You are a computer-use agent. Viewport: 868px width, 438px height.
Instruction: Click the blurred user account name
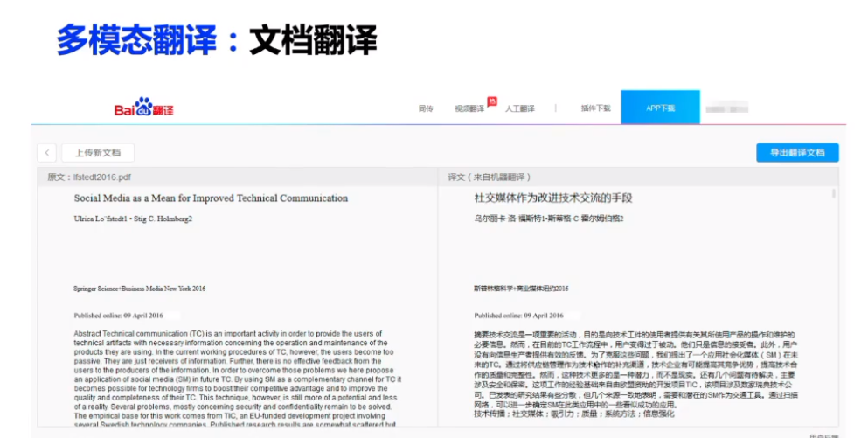pos(727,108)
